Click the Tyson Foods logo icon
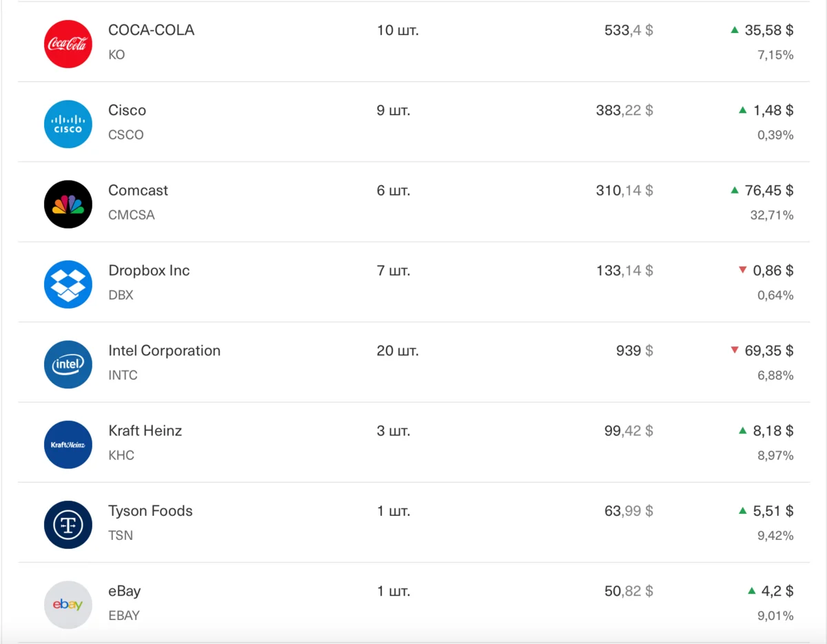This screenshot has width=827, height=644. [x=68, y=524]
